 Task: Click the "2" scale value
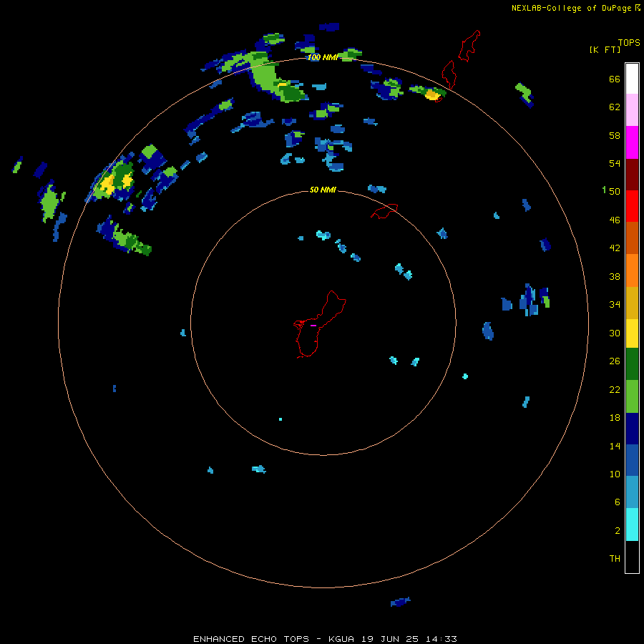(618, 531)
